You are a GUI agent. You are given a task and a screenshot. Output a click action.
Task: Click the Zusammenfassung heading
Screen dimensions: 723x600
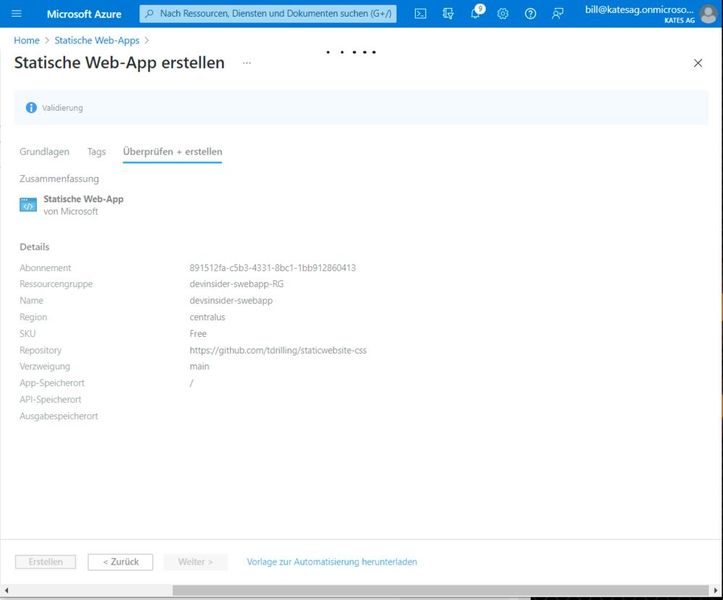pos(59,179)
